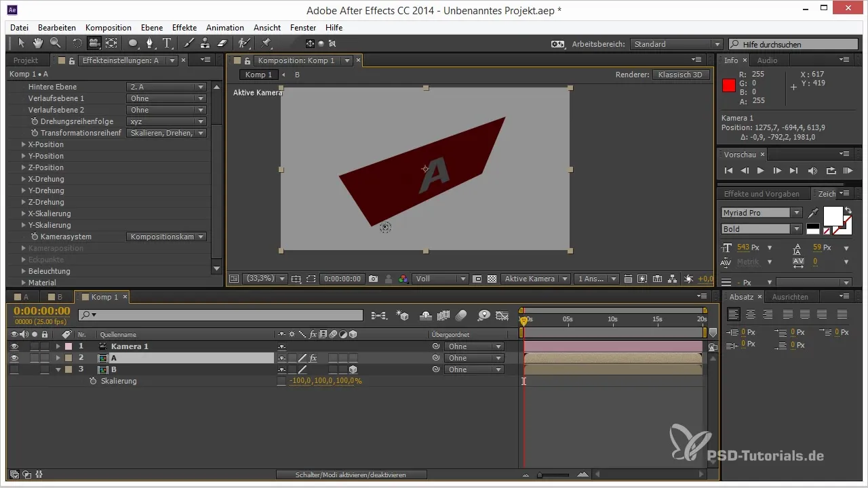This screenshot has width=868, height=488.
Task: Play the preview in Vorschau panel
Action: click(x=761, y=171)
